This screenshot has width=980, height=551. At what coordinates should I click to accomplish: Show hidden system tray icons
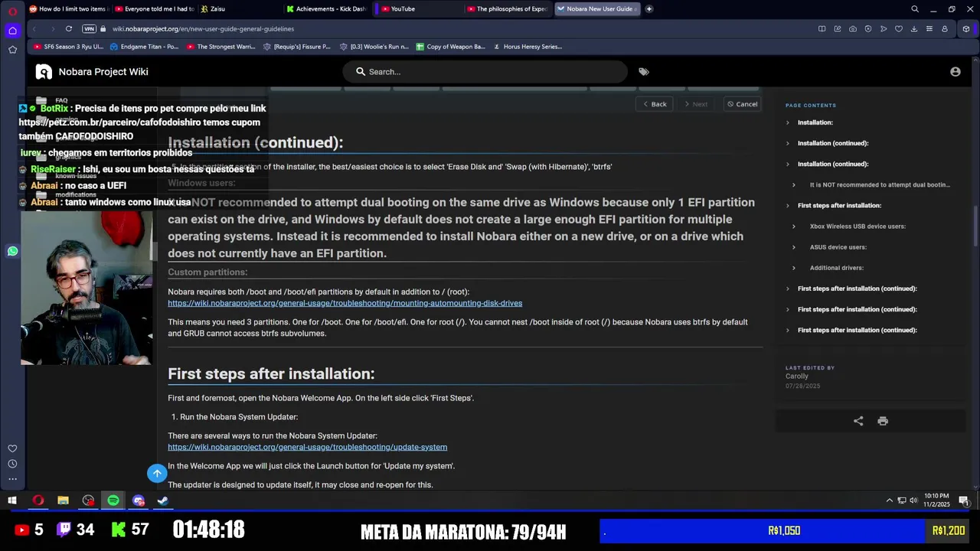[889, 500]
